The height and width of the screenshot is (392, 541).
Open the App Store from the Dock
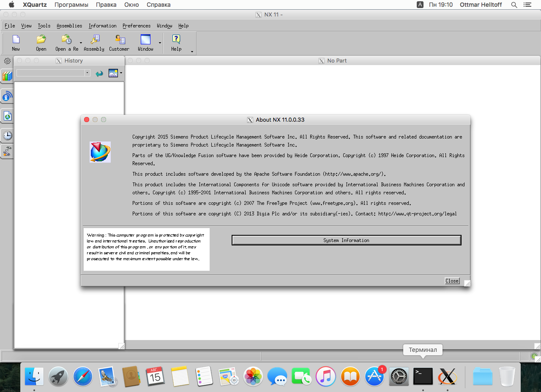[x=374, y=376]
